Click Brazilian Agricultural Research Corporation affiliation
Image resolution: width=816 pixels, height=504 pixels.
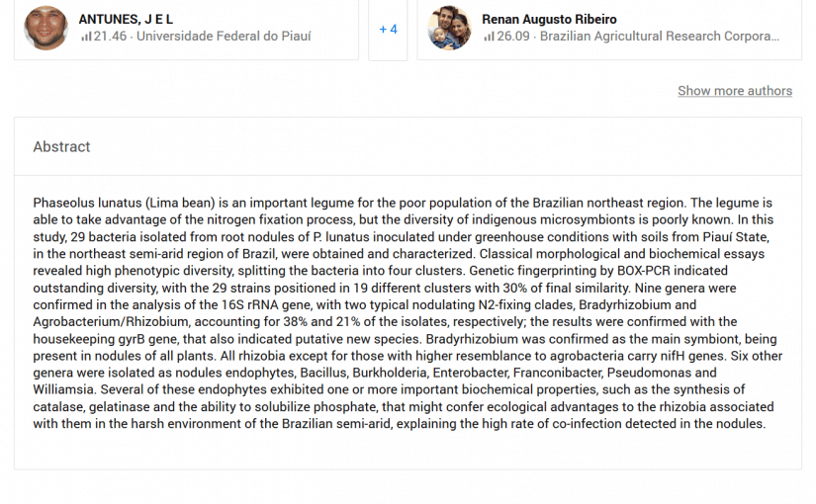660,37
